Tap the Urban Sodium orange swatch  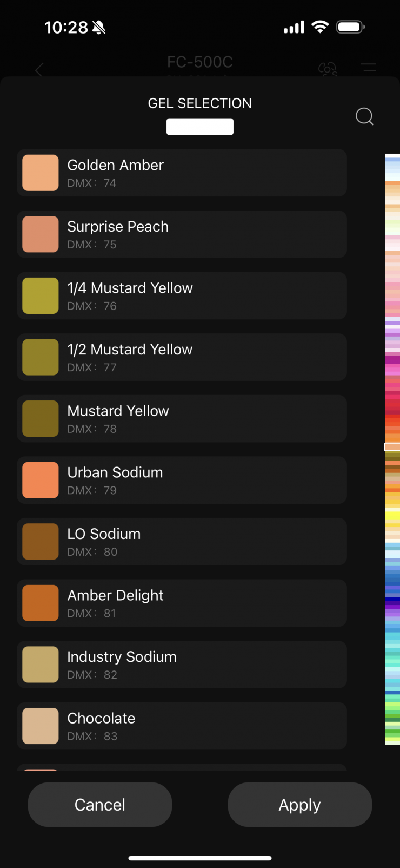pos(41,480)
